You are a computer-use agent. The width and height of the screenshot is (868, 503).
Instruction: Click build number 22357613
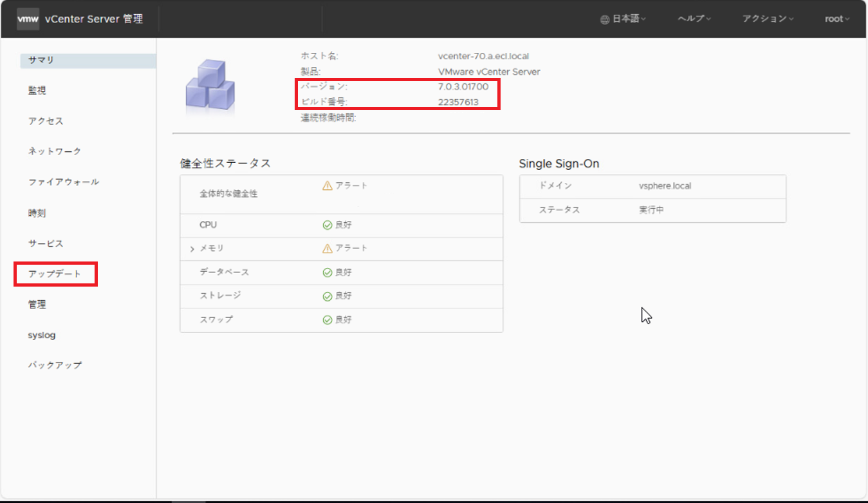tap(458, 102)
